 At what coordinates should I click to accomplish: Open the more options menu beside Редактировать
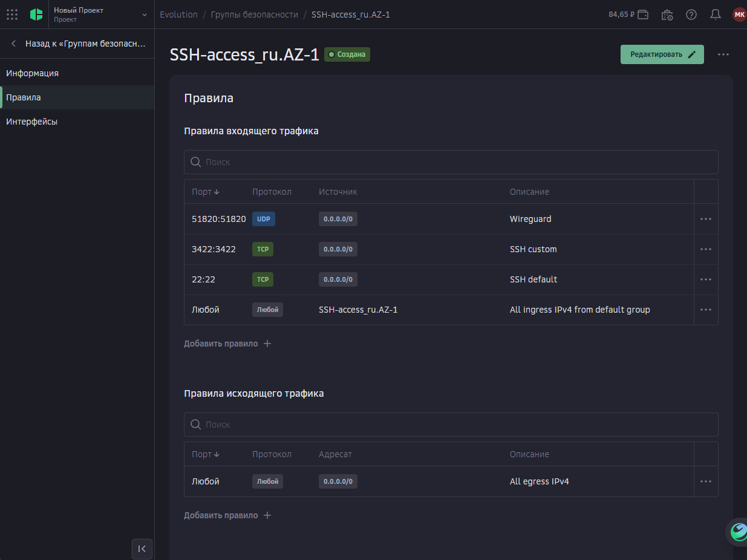tap(723, 54)
